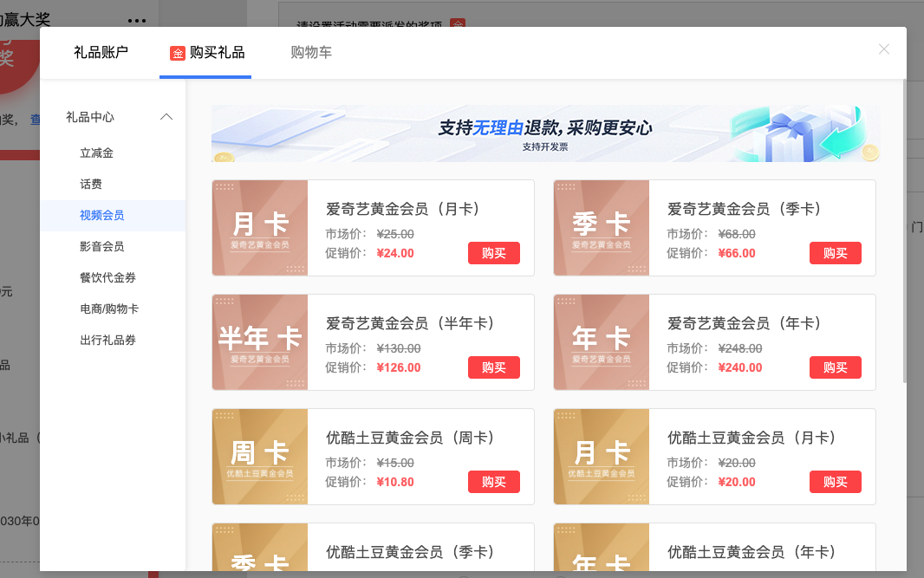
Task: Click 爱奇艺 季卡 card thumbnail
Action: point(601,228)
